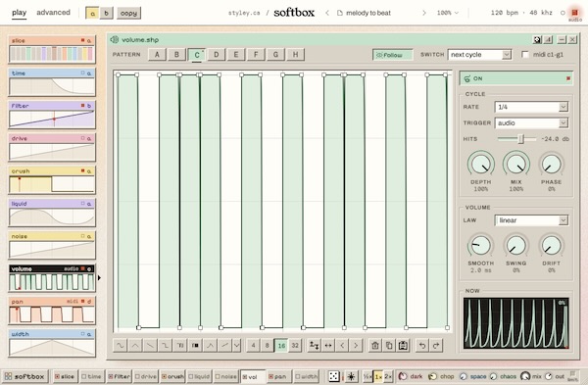Viewport: 588px width, 385px height.
Task: Select pattern A
Action: coord(157,54)
